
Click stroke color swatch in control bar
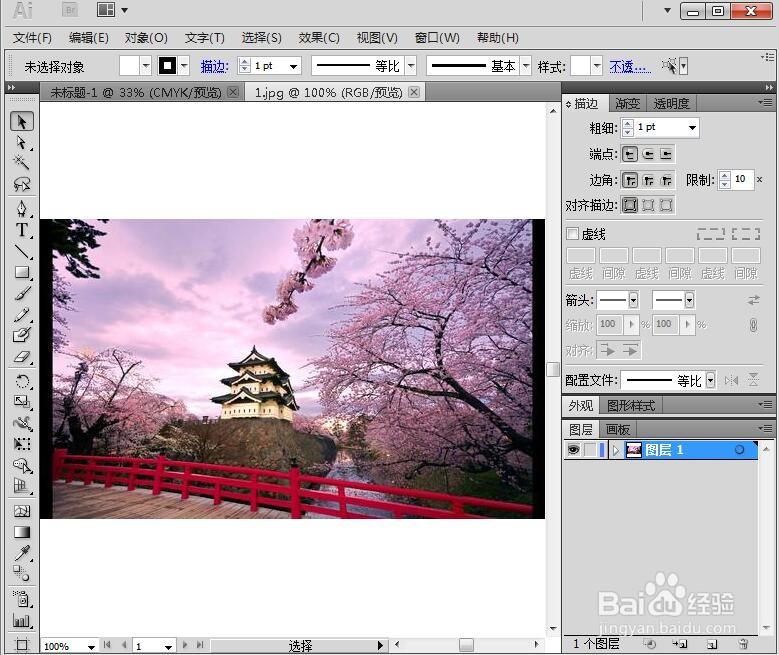167,66
